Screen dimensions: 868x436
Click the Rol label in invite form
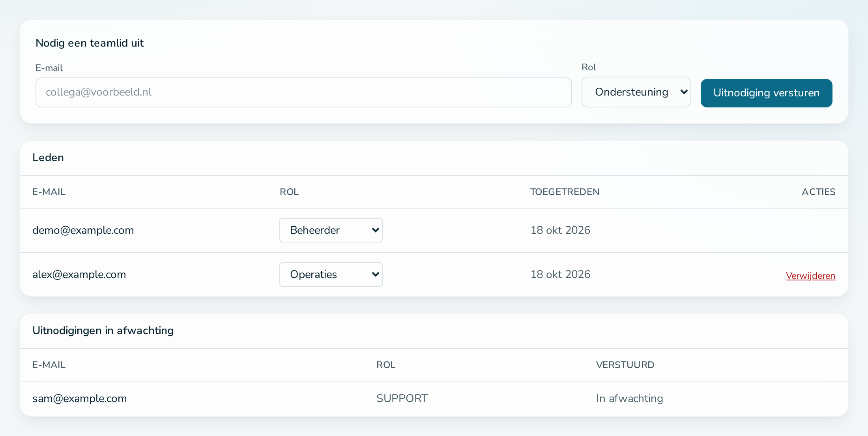click(589, 67)
